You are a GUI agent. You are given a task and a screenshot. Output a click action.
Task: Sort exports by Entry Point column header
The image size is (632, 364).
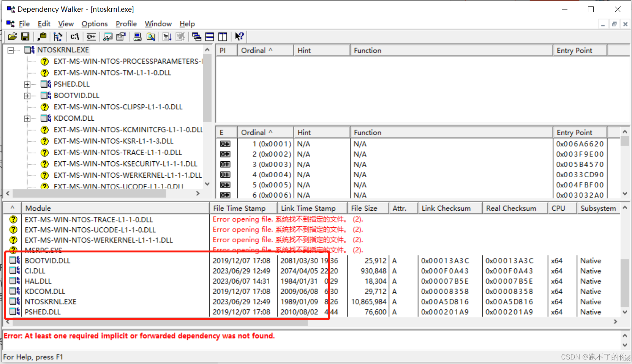[580, 132]
